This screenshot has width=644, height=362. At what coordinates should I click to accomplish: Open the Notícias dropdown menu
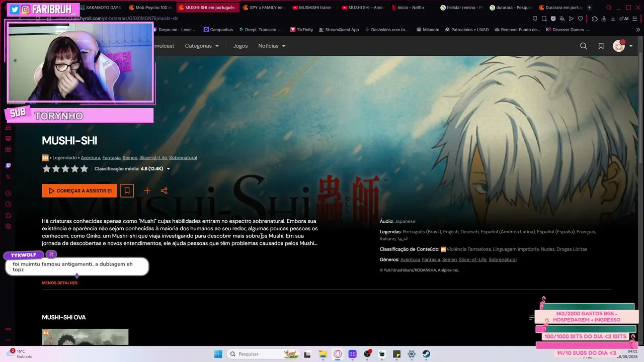click(x=272, y=46)
